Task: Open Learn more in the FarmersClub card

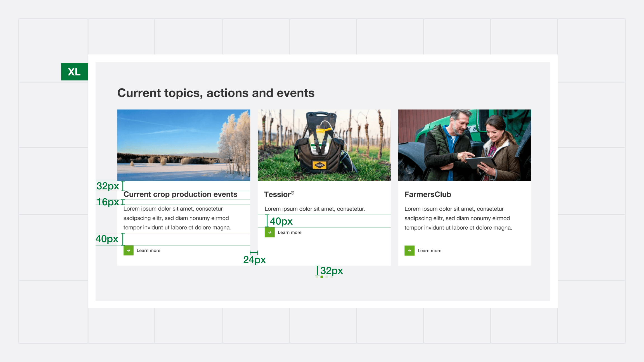Action: tap(430, 251)
